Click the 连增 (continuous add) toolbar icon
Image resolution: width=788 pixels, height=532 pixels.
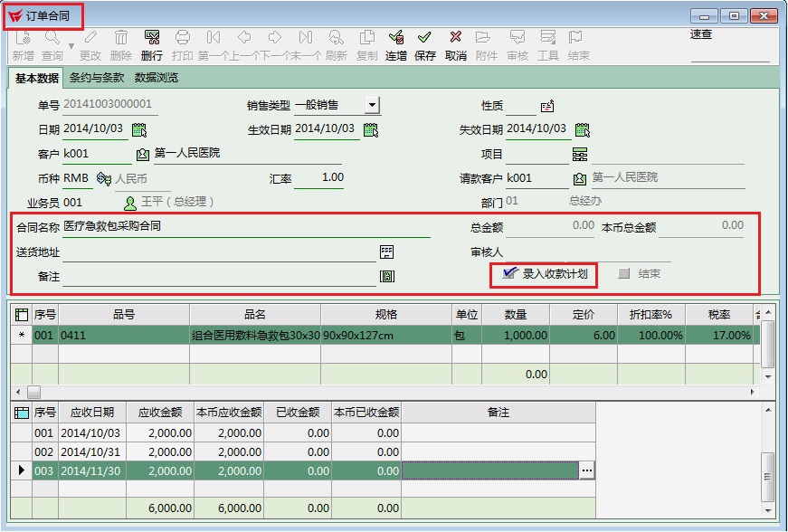(x=395, y=45)
